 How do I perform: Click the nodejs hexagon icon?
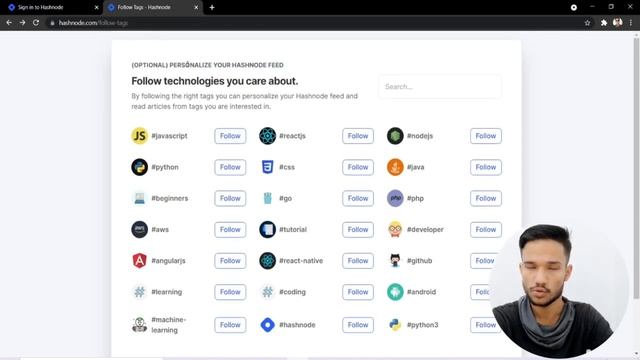pos(395,136)
